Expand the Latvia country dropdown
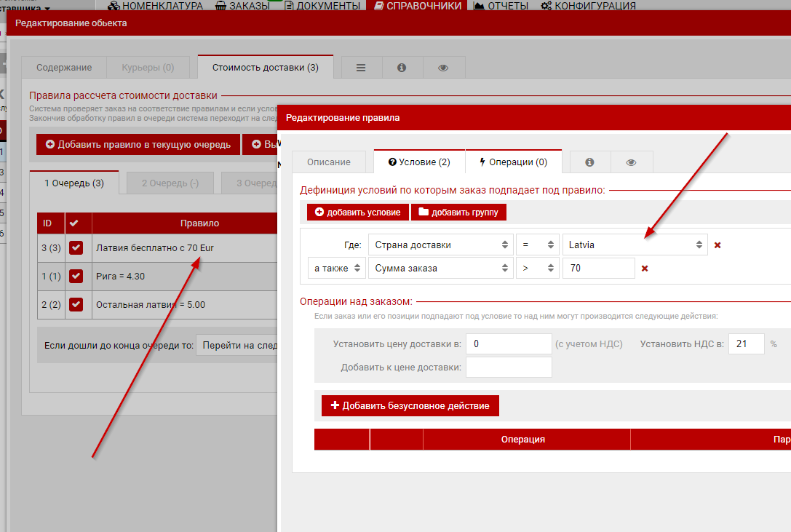This screenshot has height=532, width=791. pos(634,245)
